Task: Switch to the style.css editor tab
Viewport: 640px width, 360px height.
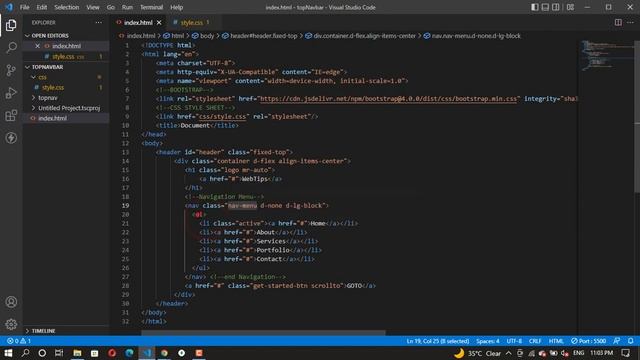Action: 191,22
